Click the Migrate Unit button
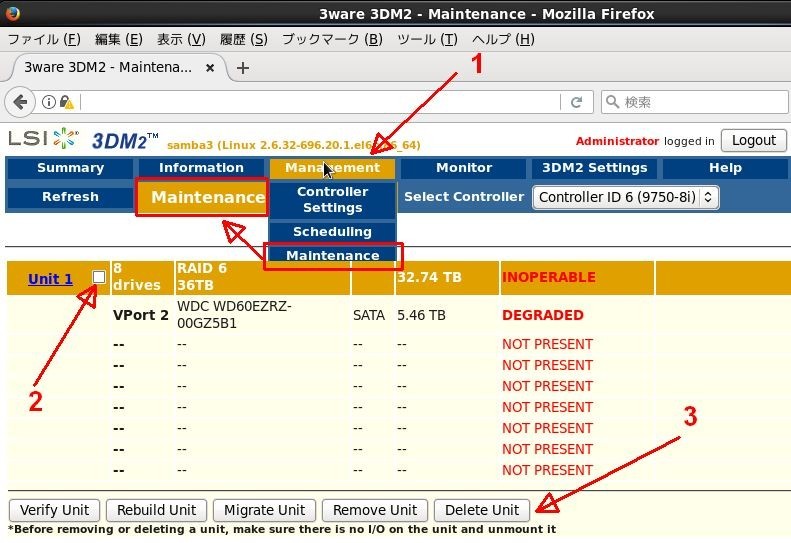 coord(264,510)
